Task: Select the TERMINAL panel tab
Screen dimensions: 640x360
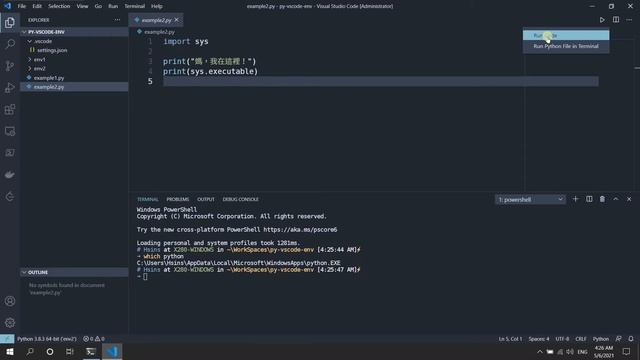Action: coord(148,199)
